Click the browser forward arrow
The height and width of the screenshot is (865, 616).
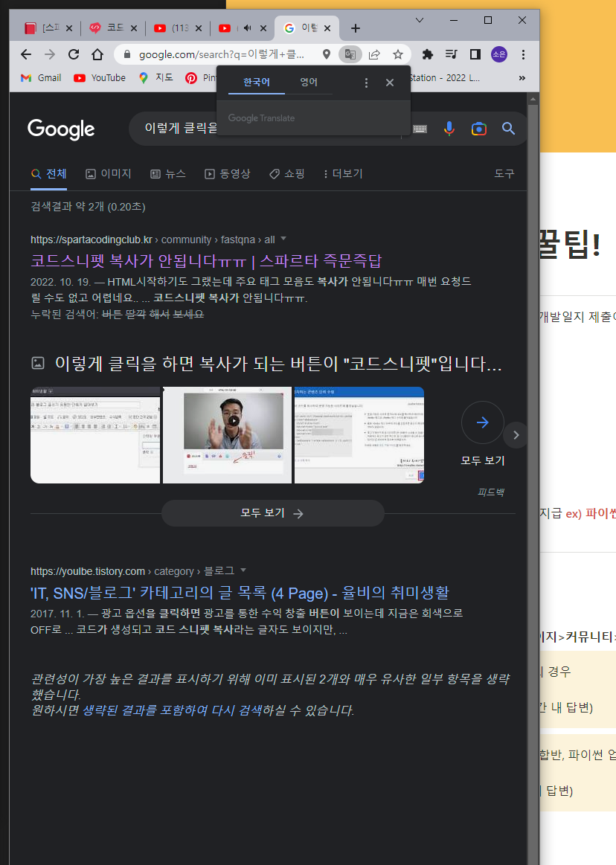click(50, 54)
